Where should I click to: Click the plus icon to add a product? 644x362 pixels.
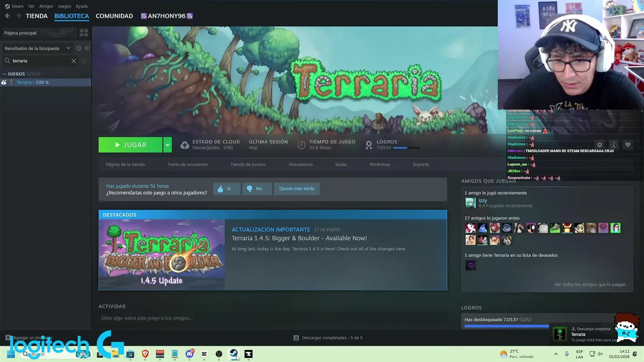click(x=8, y=338)
